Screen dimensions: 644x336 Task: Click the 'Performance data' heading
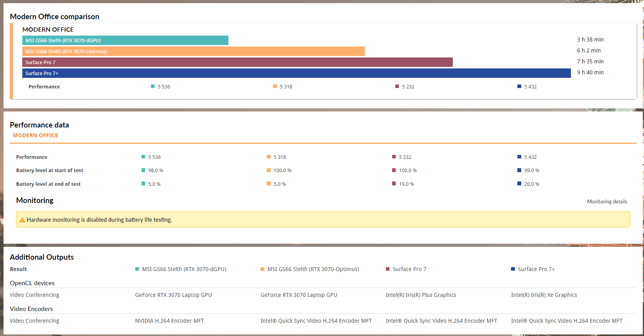pyautogui.click(x=39, y=125)
